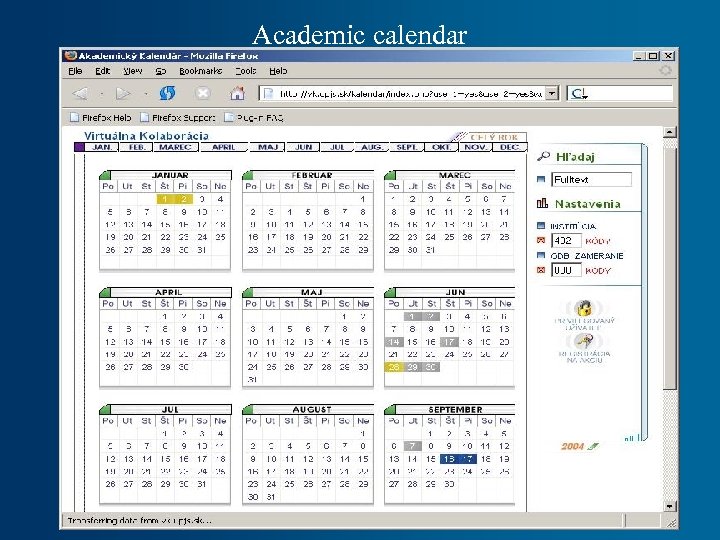The width and height of the screenshot is (720, 540).
Task: Open the Bookmarks menu
Action: pos(201,71)
